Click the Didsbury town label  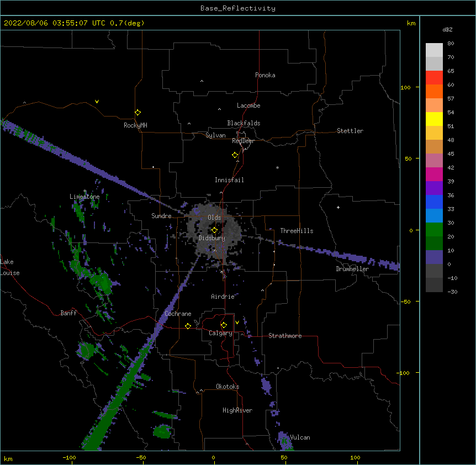(212, 238)
